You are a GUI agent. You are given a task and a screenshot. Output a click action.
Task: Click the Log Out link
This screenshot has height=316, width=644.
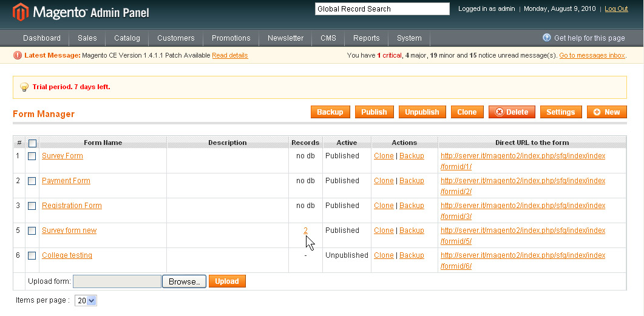point(616,8)
